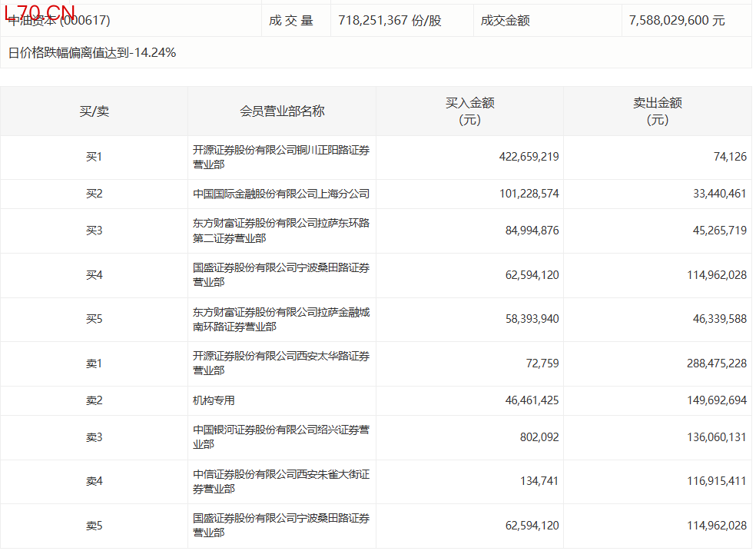Click 东方财富拉萨东环路第二证券营业部 name
756x551 pixels.
280,231
